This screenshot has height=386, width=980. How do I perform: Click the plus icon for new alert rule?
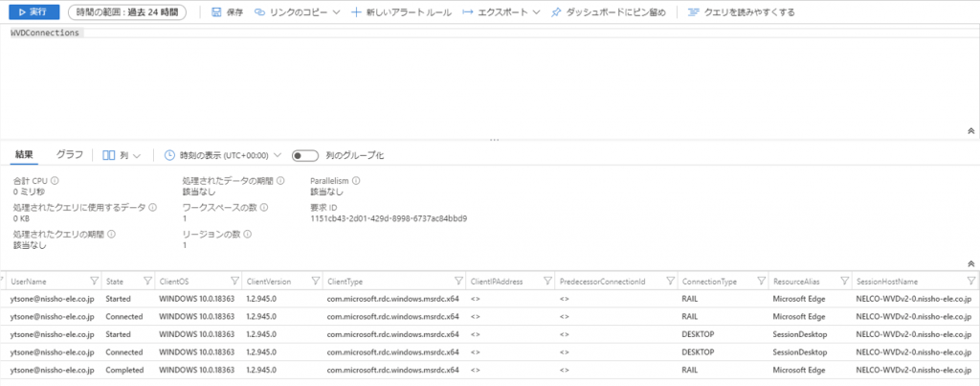coord(356,11)
